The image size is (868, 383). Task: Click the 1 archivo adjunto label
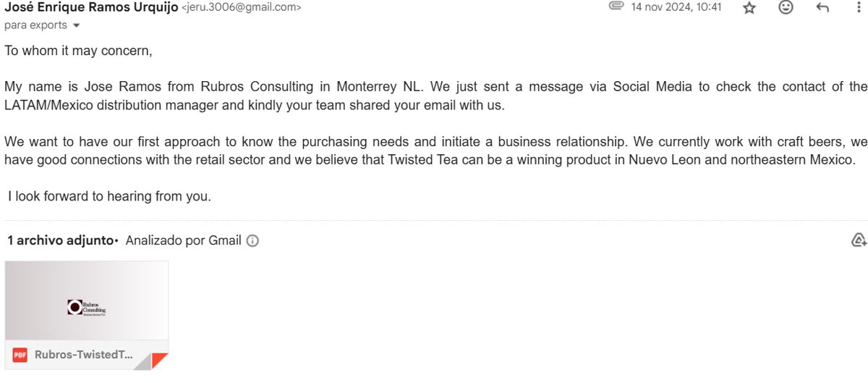[61, 240]
